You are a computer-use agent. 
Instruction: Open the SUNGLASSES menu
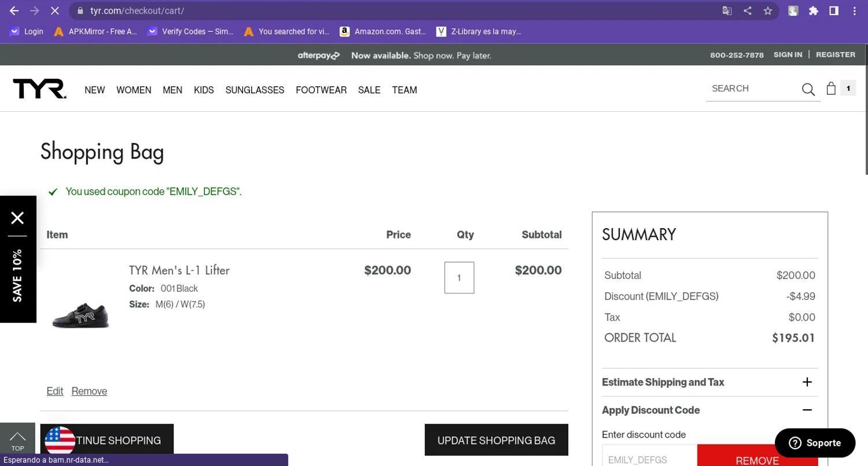coord(255,90)
